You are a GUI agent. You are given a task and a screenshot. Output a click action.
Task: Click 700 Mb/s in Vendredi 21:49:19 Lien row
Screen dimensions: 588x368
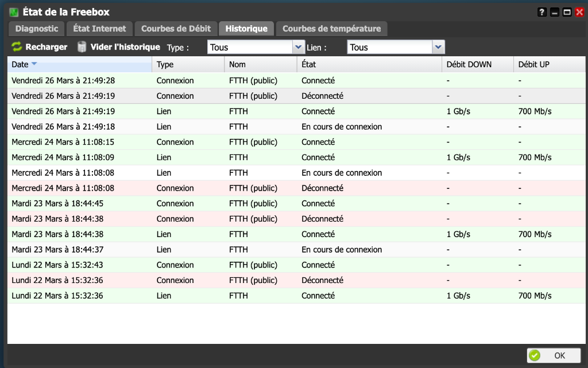click(535, 111)
